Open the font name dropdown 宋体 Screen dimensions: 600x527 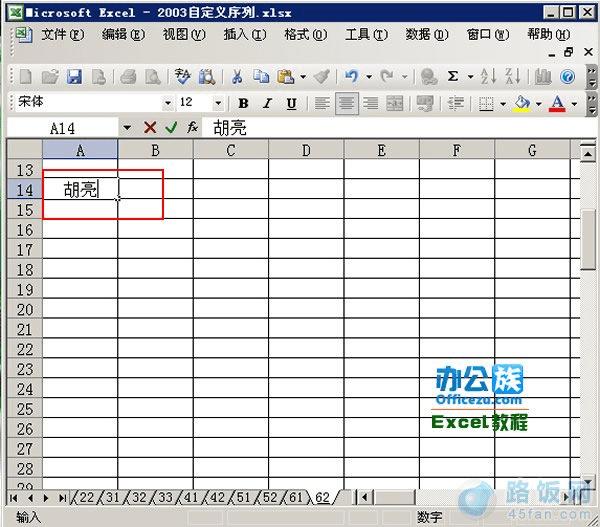(x=168, y=103)
